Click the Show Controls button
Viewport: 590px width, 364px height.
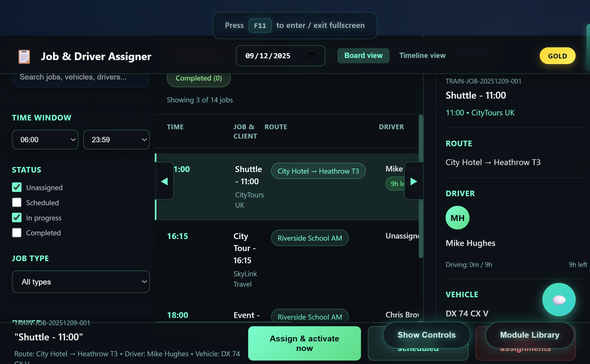(x=427, y=335)
